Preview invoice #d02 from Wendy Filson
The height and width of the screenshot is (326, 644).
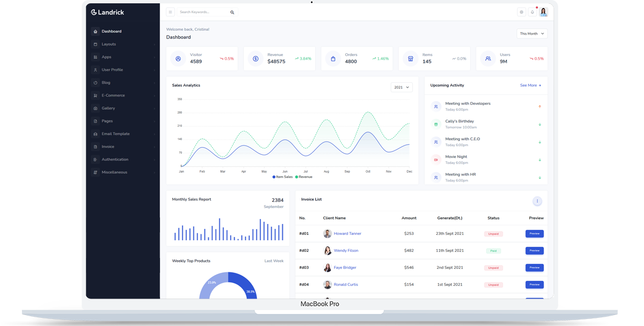(x=534, y=250)
